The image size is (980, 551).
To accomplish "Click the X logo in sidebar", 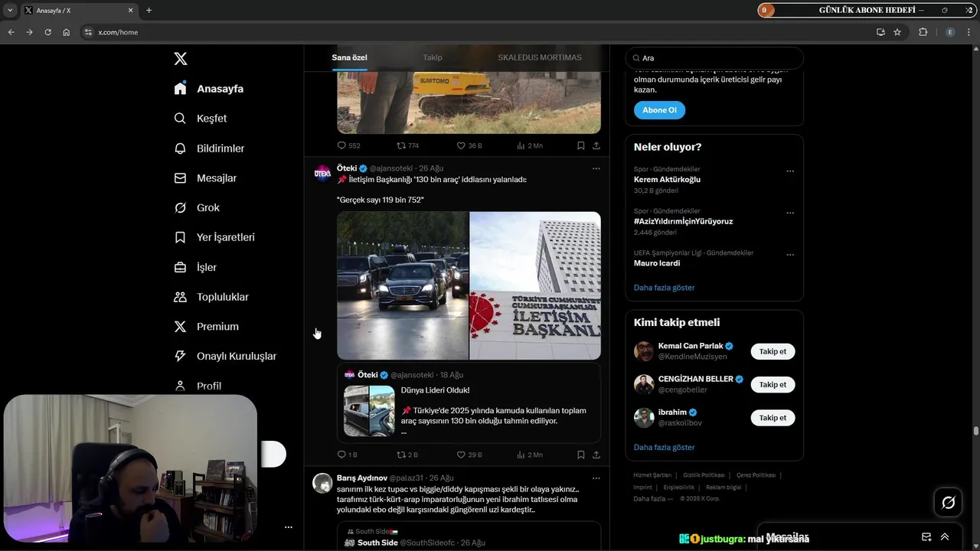I will click(181, 59).
